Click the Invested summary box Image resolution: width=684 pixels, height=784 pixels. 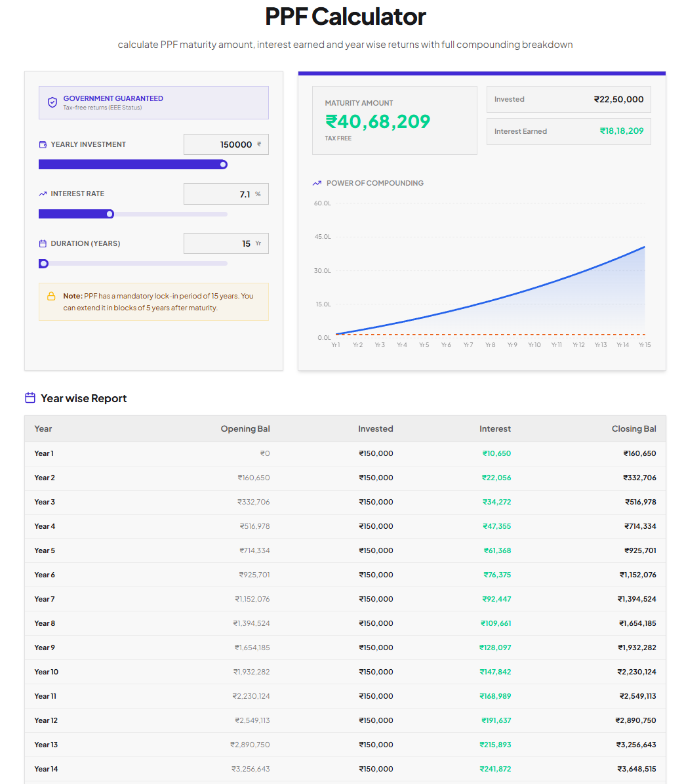click(569, 99)
